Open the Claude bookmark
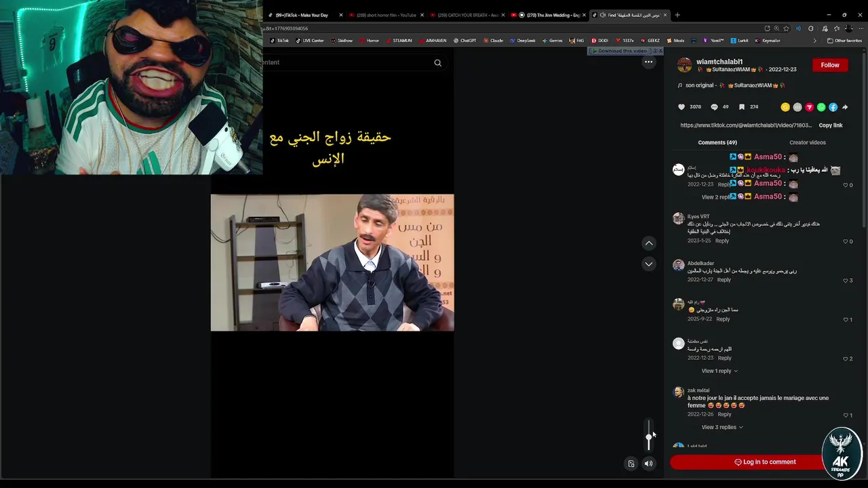868x488 pixels. coord(493,41)
